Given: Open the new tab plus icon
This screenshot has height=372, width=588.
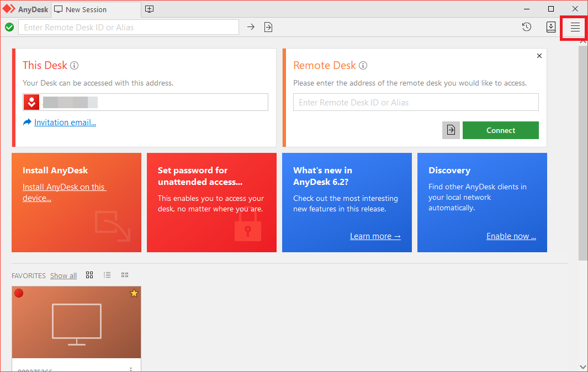Looking at the screenshot, I should (x=149, y=9).
